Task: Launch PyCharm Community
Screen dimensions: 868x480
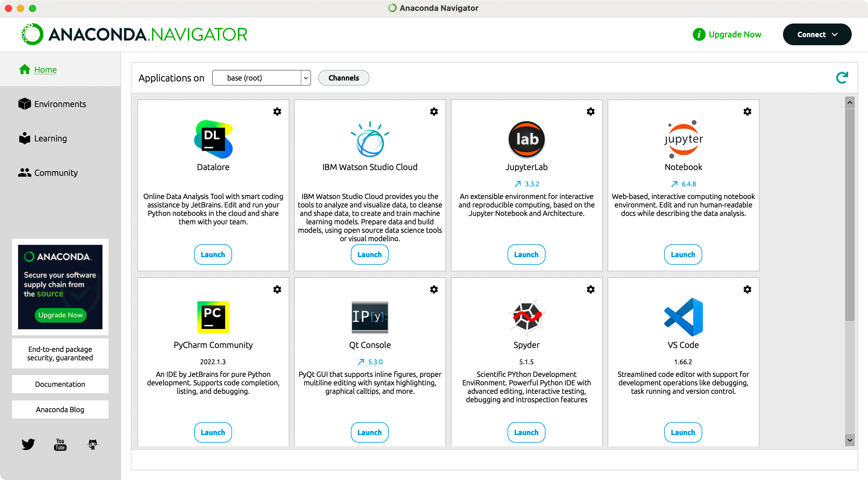Action: (212, 432)
